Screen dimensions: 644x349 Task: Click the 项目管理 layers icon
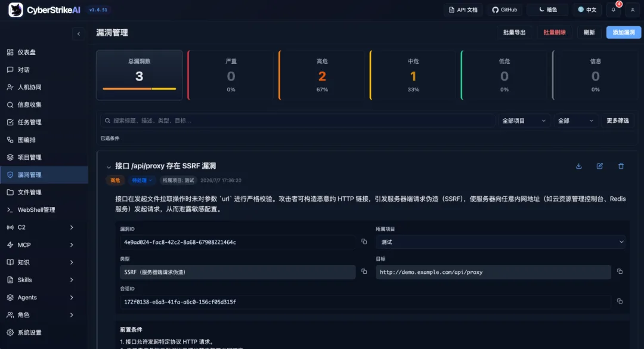coord(10,157)
